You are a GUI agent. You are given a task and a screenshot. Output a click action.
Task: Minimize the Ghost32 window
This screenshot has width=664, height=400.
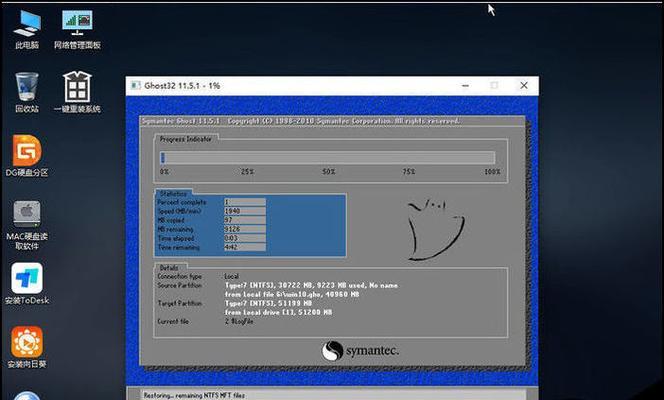[x=465, y=86]
